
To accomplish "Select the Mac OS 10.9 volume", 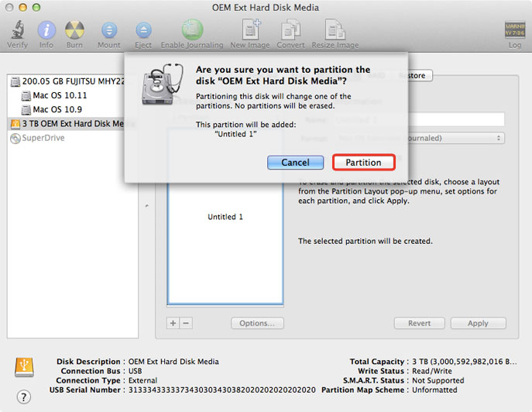I will click(57, 109).
